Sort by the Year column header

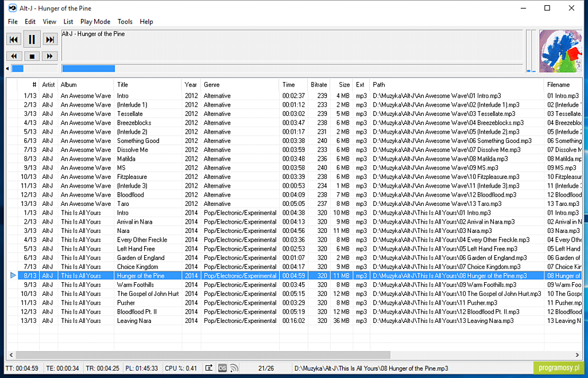tap(191, 85)
